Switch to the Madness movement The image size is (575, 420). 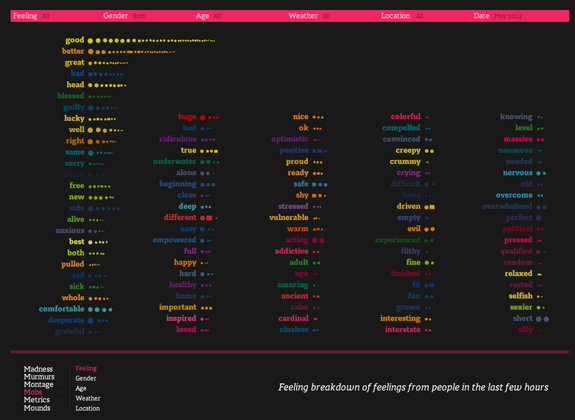(38, 369)
